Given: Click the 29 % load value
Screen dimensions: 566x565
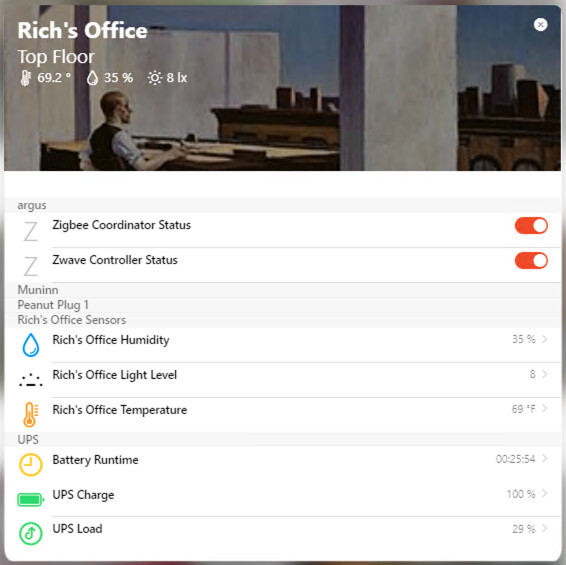Looking at the screenshot, I should 524,529.
